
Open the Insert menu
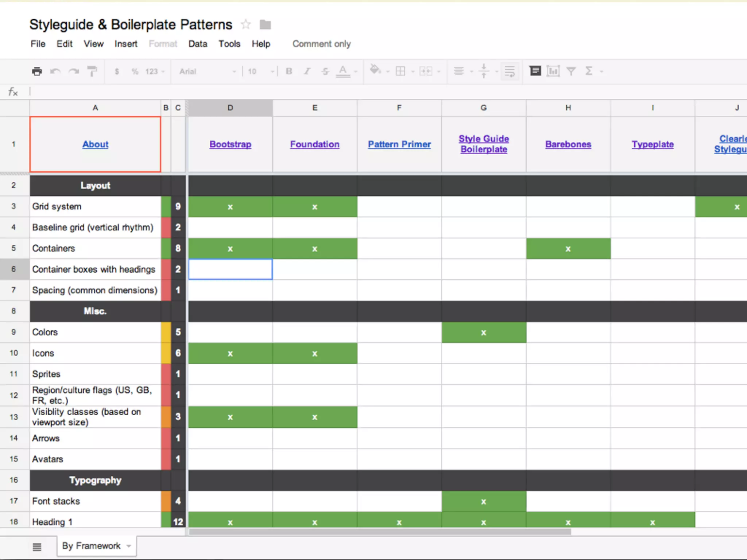point(126,44)
